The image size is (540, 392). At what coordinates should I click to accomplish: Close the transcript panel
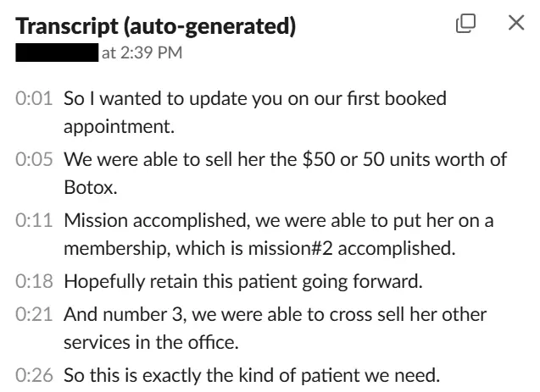[x=515, y=24]
